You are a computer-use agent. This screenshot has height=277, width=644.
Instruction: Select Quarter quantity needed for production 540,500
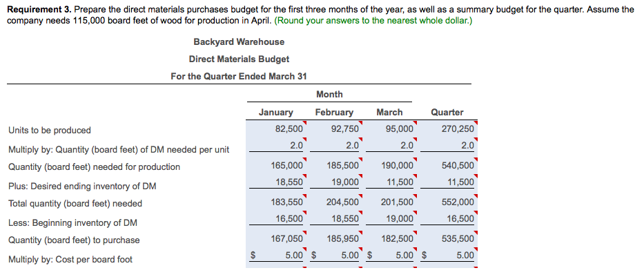point(458,166)
